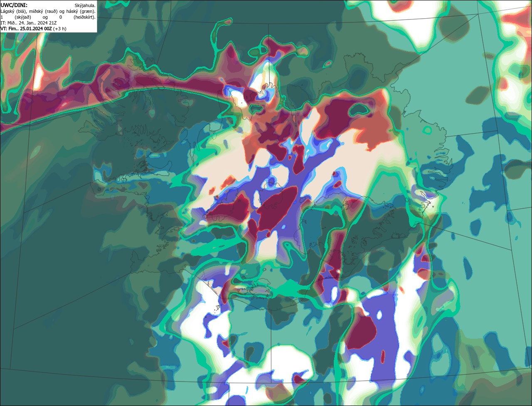Click the "(+3 h)" forecast offset text

coord(59,29)
